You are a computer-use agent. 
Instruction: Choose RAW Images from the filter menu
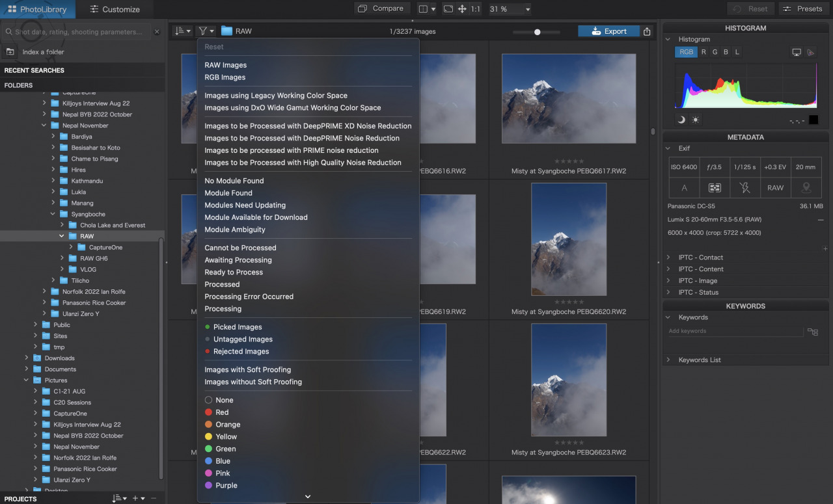click(x=225, y=64)
